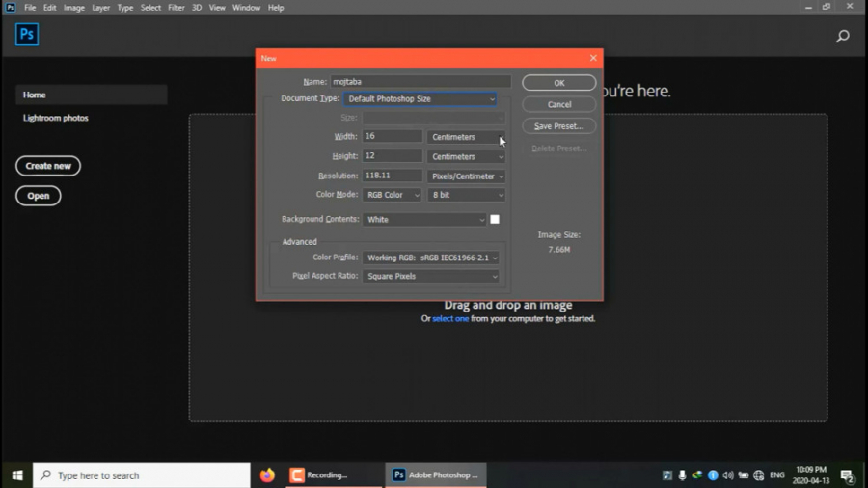Select Adobe Photoshop taskbar button
Viewport: 868px width, 488px height.
coord(436,475)
